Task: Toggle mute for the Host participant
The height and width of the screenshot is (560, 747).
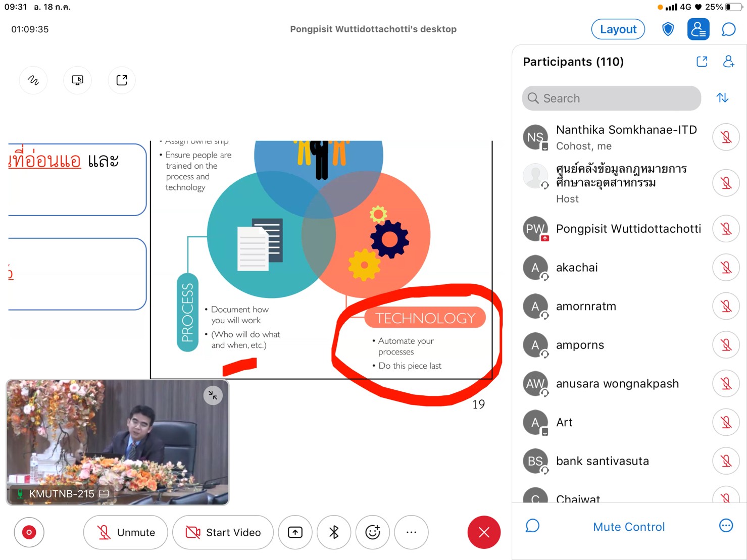Action: (x=726, y=183)
